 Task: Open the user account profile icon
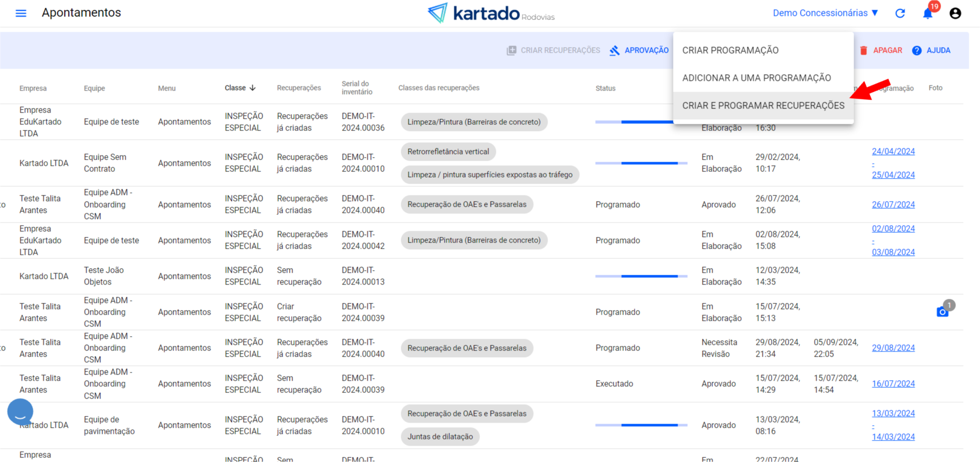pos(955,13)
